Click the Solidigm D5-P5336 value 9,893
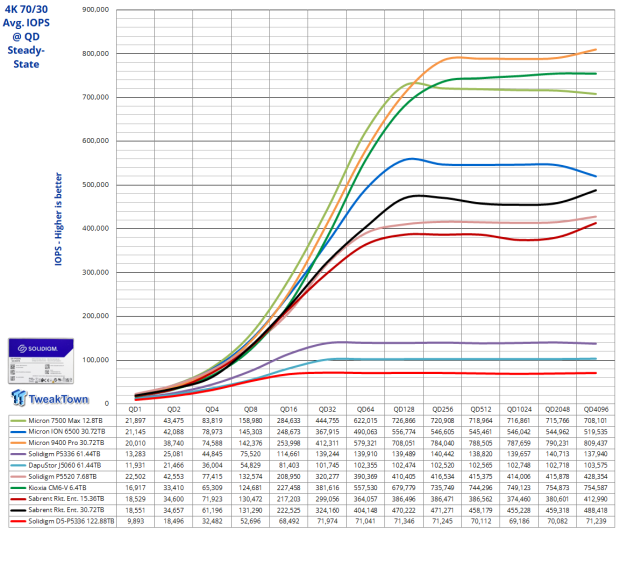Screen dimensions: 620x568 (x=135, y=521)
